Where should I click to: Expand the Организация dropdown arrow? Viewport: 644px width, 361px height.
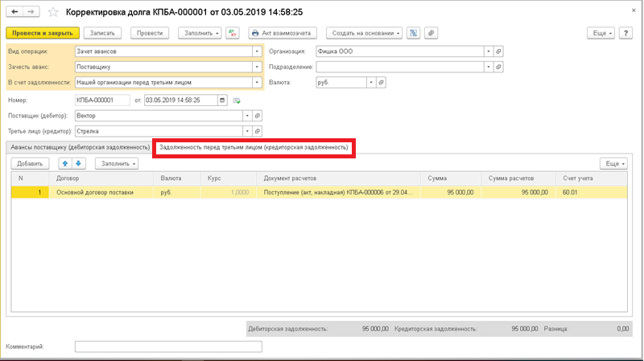coord(489,51)
